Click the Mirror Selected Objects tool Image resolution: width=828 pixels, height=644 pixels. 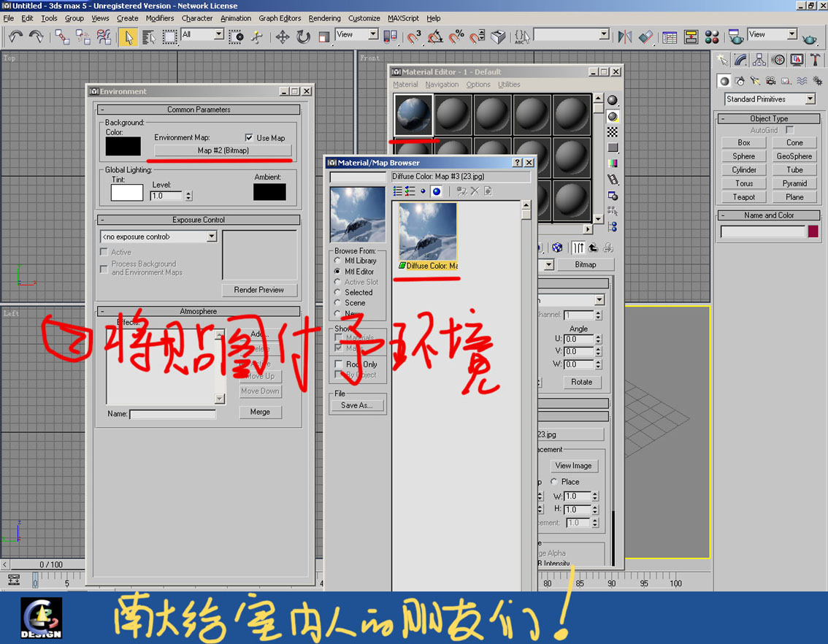pos(625,37)
